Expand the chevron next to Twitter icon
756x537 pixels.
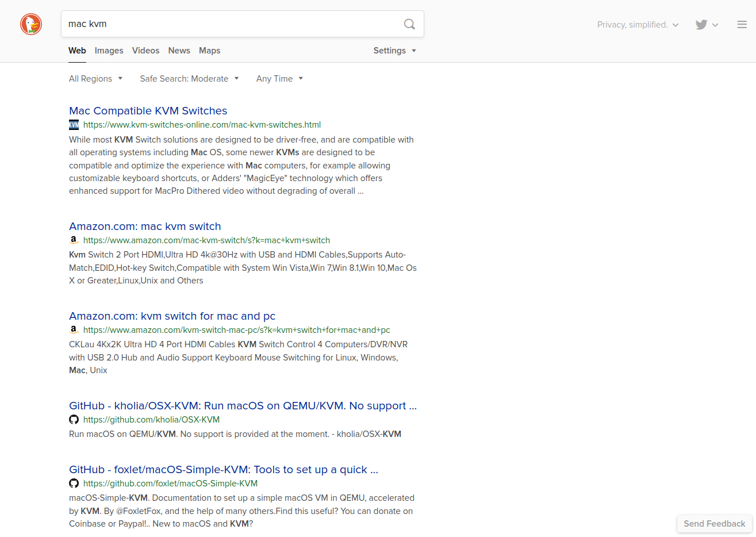pyautogui.click(x=715, y=25)
